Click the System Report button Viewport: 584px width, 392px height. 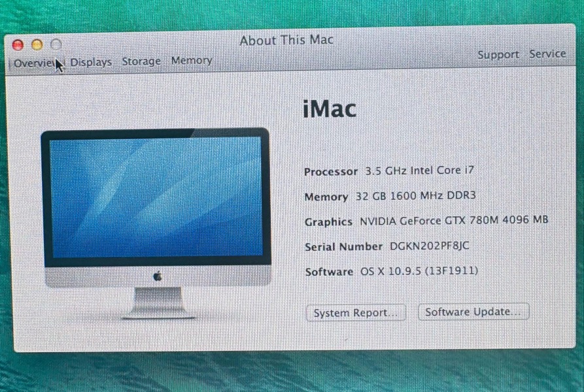coord(356,313)
